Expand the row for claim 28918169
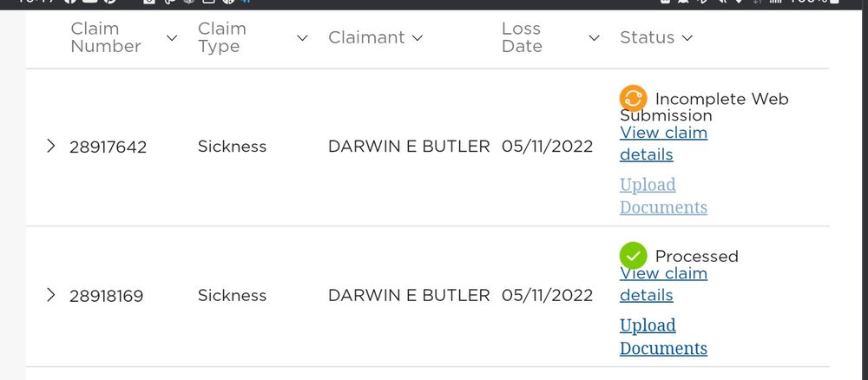Viewport: 868px width, 380px height. [50, 295]
